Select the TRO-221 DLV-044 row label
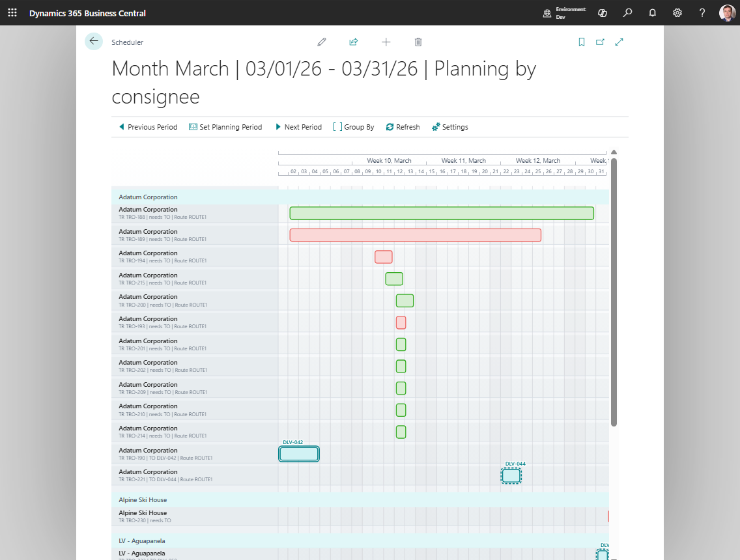The image size is (740, 560). point(195,475)
